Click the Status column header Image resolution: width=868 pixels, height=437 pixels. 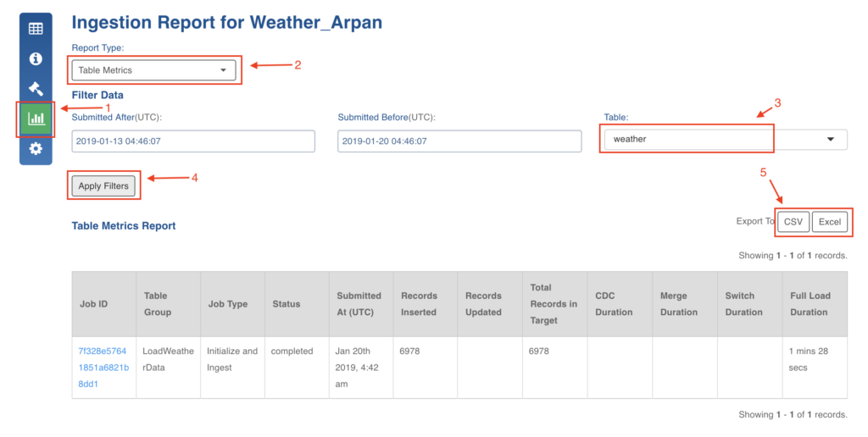click(287, 304)
